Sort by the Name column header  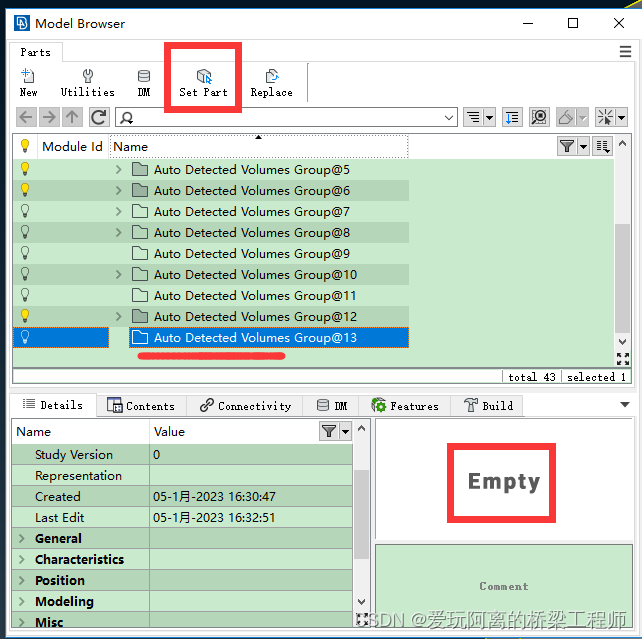[x=258, y=147]
